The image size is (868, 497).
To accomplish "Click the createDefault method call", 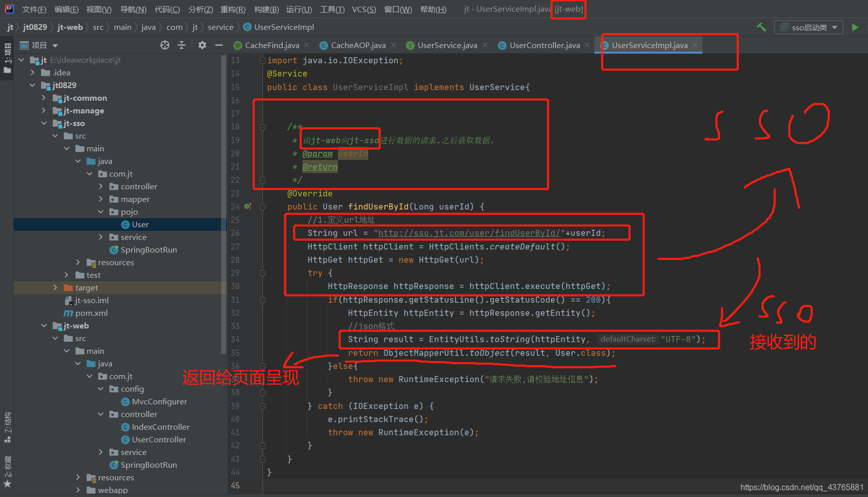I will 523,246.
